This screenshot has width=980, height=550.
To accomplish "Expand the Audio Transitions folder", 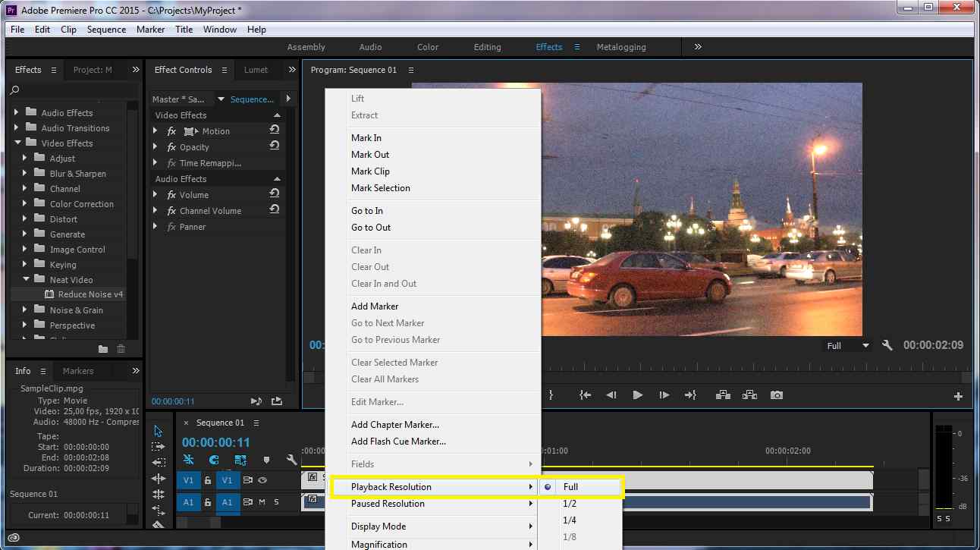I will 17,127.
